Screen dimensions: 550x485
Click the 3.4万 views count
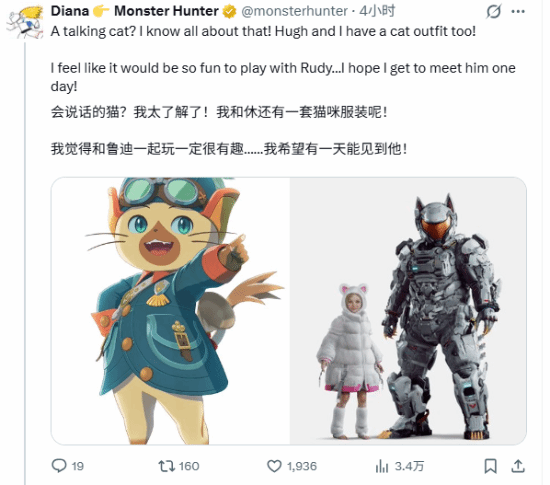[409, 466]
